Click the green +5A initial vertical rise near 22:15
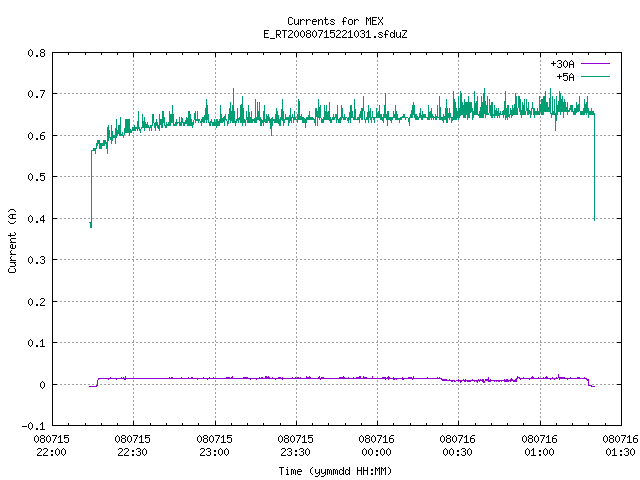 coord(91,189)
